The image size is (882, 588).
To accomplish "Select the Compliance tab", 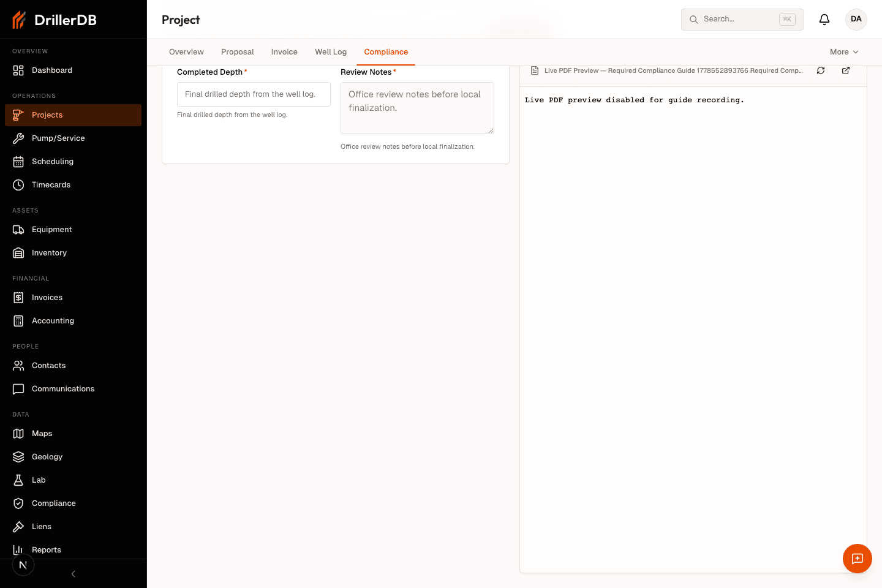I will coord(386,52).
